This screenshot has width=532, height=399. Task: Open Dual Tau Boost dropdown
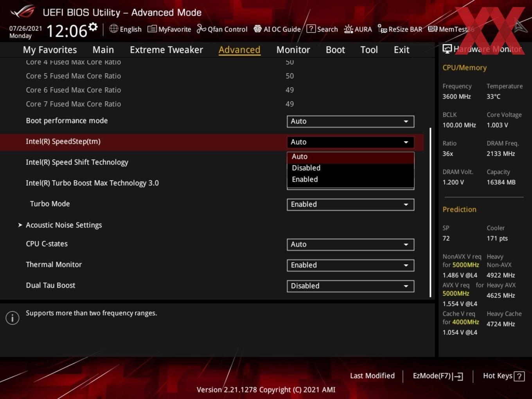(350, 286)
